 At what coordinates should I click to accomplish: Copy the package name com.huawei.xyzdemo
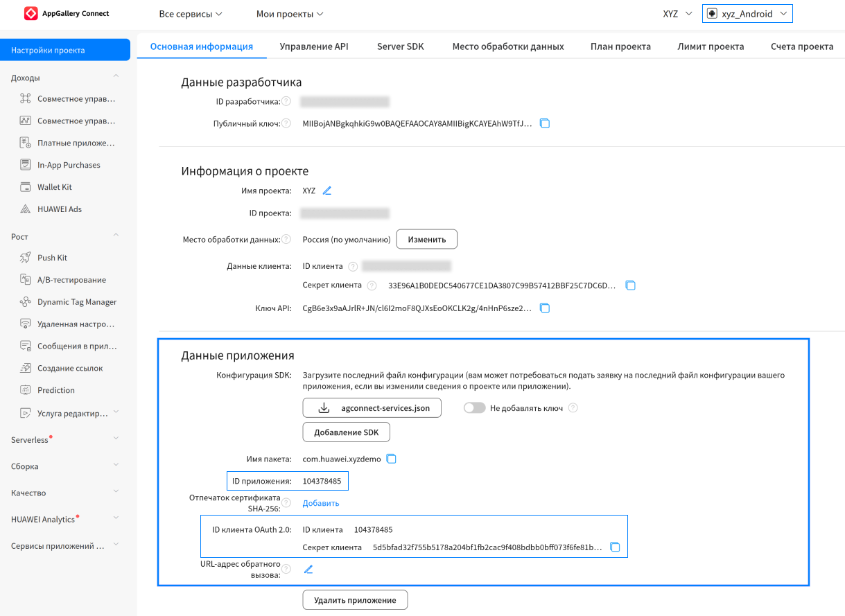click(x=391, y=459)
